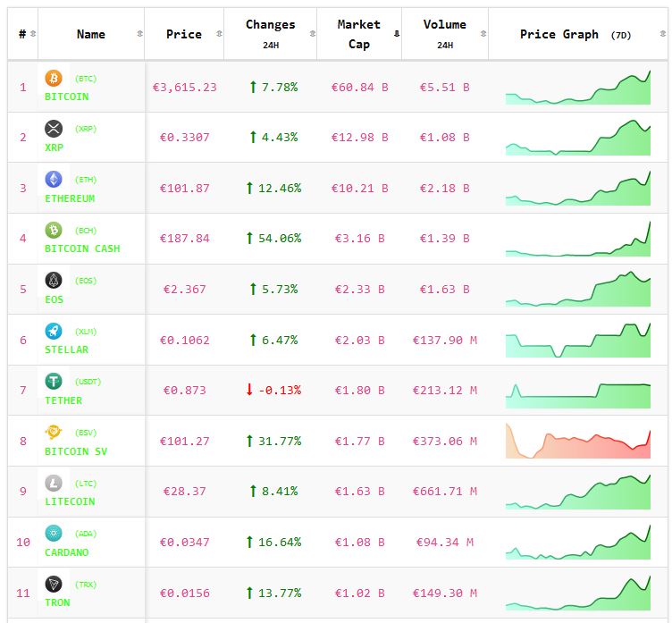Click the Stellar rocket icon
This screenshot has height=623, width=672.
pyautogui.click(x=54, y=331)
